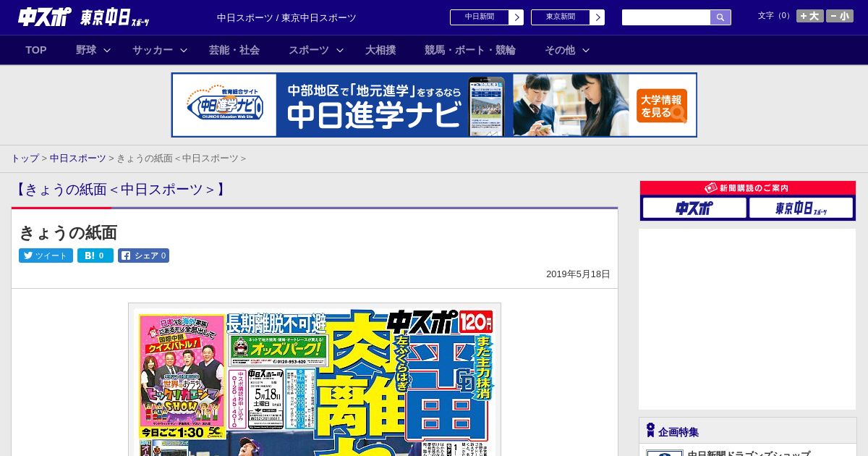Click 中スポ subscription button in sidebar
868x456 pixels.
coord(694,208)
